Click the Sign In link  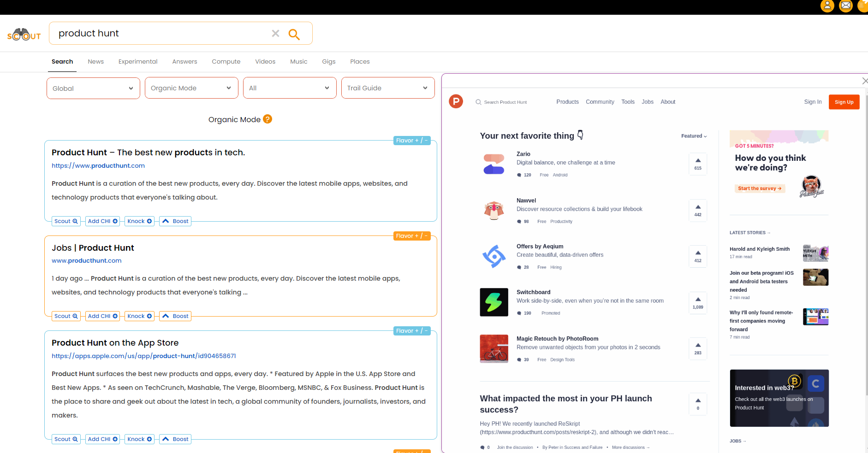tap(813, 102)
